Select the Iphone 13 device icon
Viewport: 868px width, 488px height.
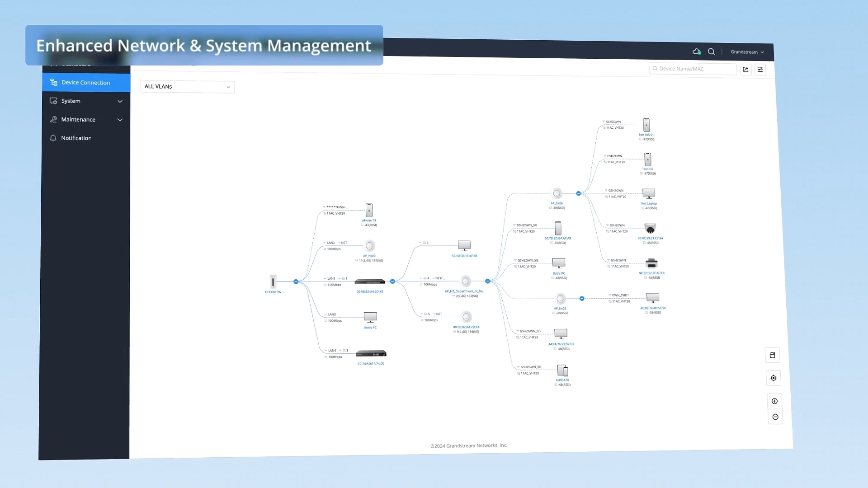(x=369, y=210)
